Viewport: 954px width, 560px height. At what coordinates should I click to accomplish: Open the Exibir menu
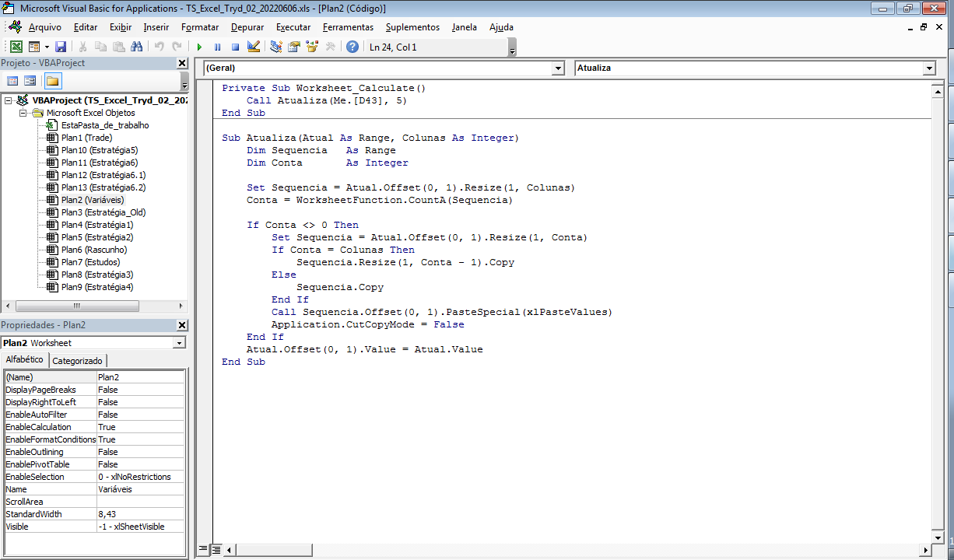121,27
